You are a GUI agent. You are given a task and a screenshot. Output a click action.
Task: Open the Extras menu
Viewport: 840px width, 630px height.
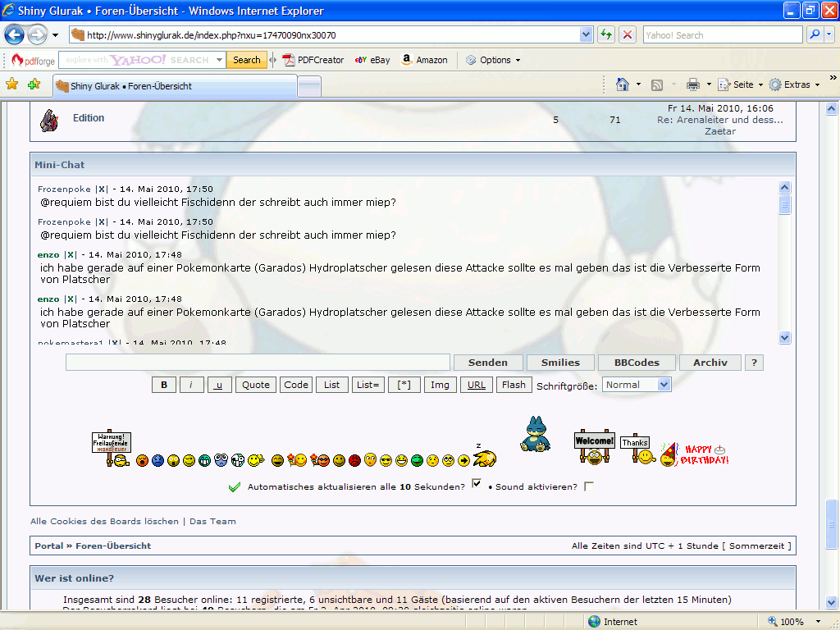click(794, 84)
